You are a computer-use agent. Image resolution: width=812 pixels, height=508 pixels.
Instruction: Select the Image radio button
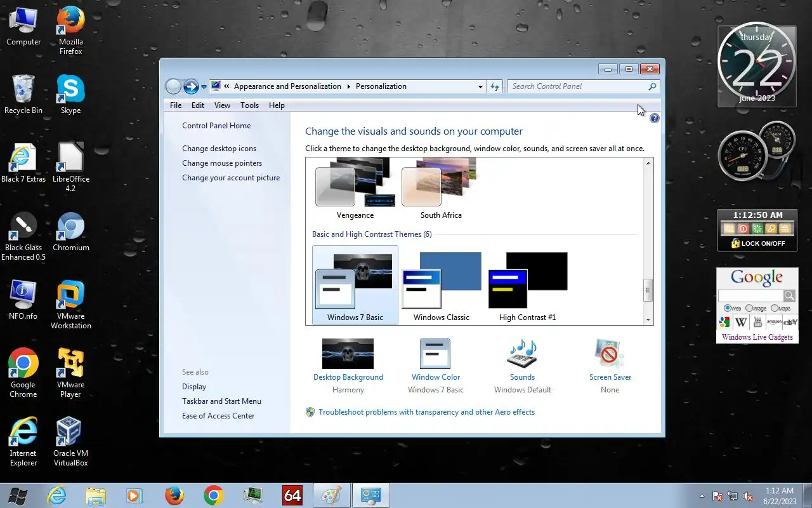pos(749,308)
